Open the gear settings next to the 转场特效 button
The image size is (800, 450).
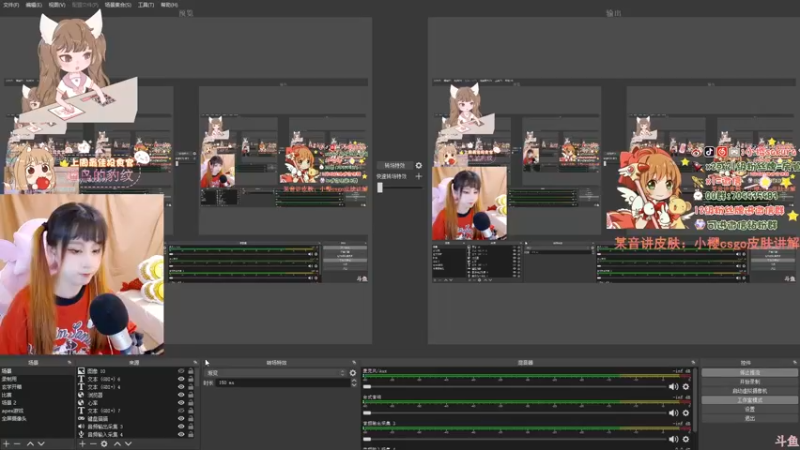pos(419,165)
